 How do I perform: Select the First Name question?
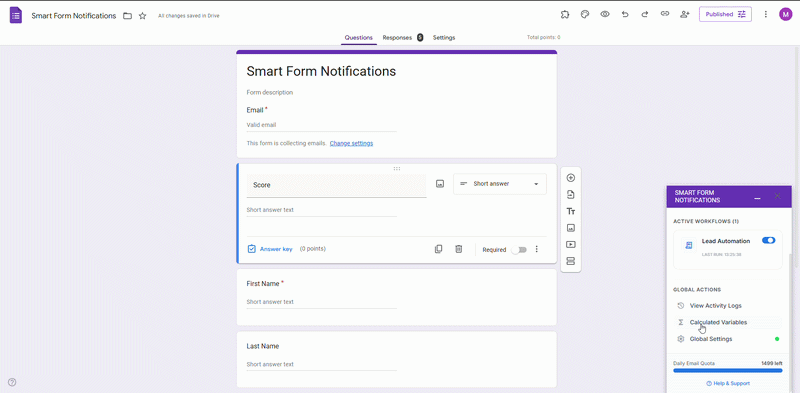396,297
